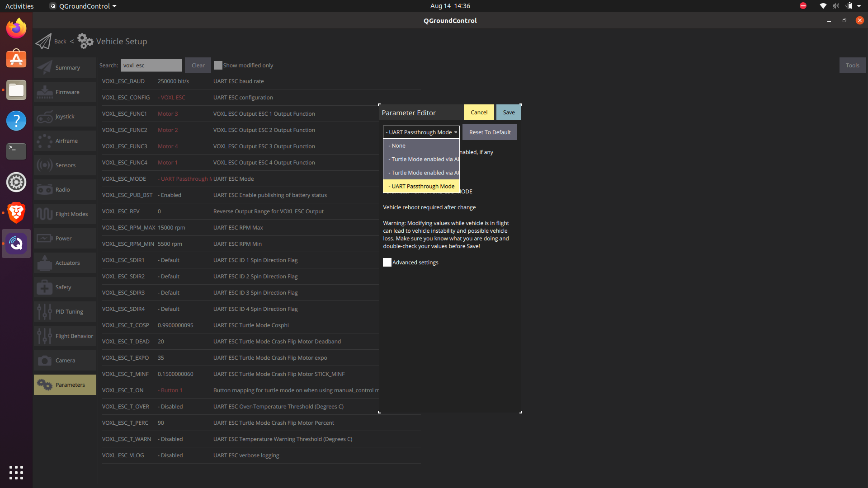Open Joystick gamepad icon
The image size is (868, 488).
44,116
